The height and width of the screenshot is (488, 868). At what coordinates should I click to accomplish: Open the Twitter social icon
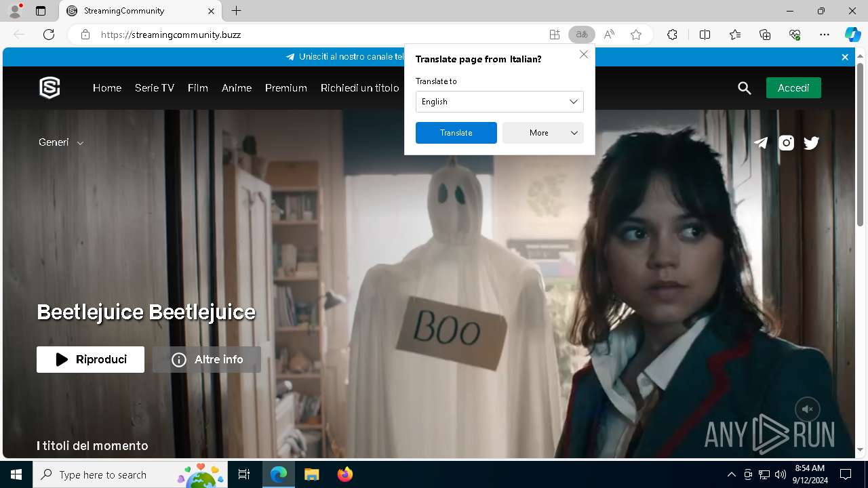[x=812, y=142]
